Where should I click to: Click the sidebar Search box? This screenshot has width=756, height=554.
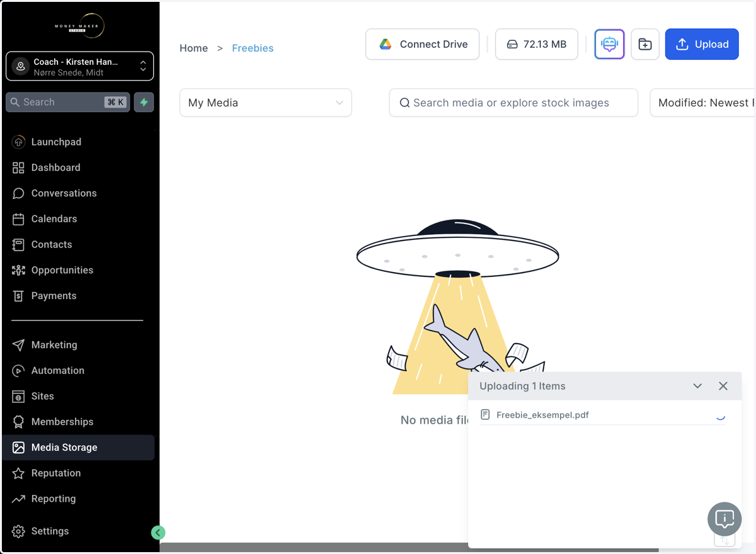pos(68,102)
